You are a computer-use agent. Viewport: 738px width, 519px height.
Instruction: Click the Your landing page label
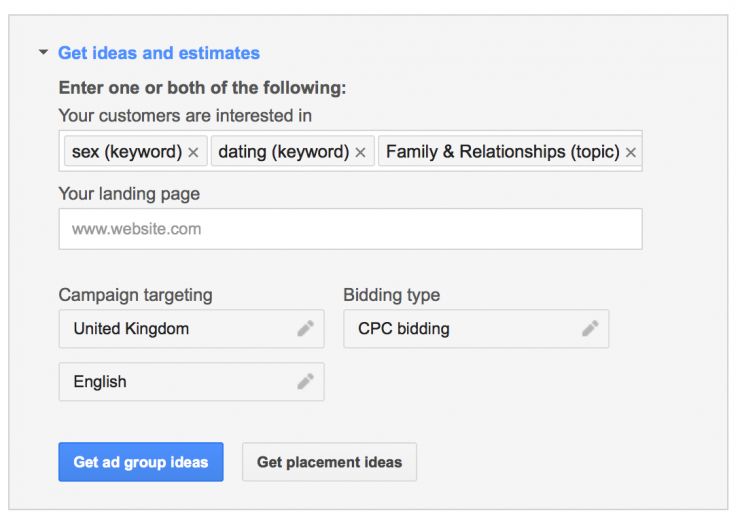pos(129,194)
